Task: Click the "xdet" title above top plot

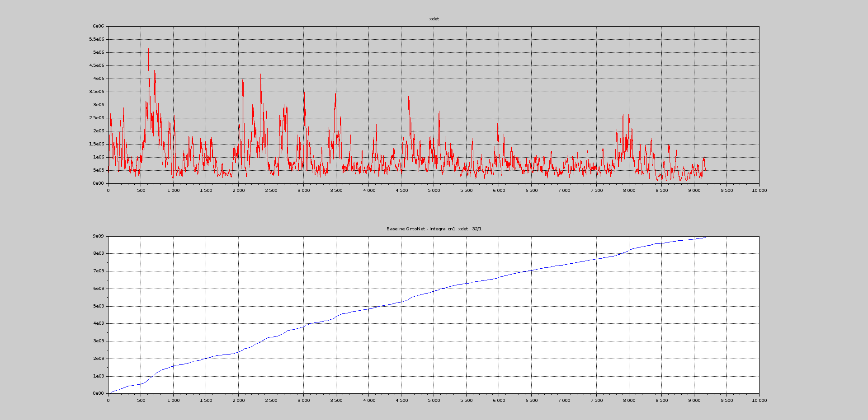Action: 434,19
